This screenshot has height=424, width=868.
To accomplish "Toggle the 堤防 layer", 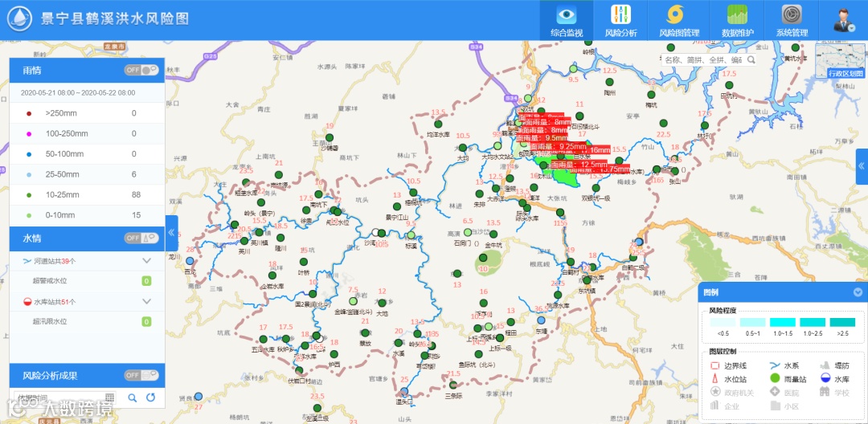I will click(x=834, y=365).
